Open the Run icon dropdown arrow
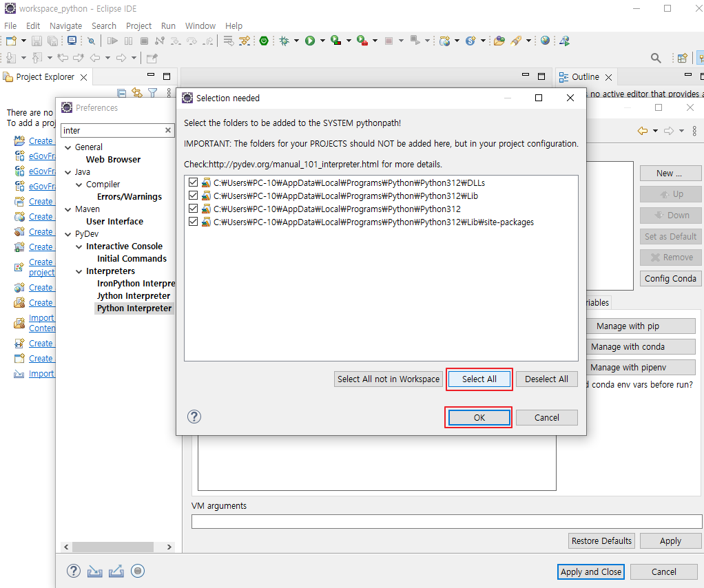 [322, 41]
